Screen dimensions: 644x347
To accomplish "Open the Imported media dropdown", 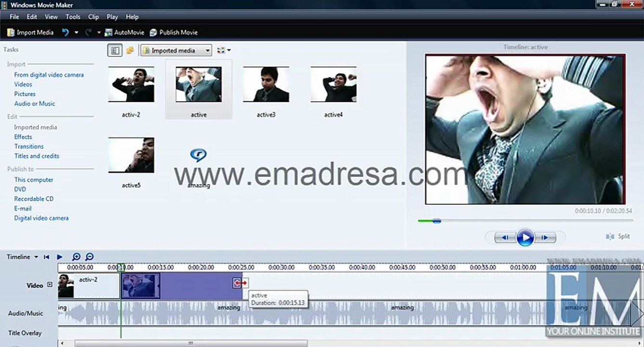I will coord(176,50).
